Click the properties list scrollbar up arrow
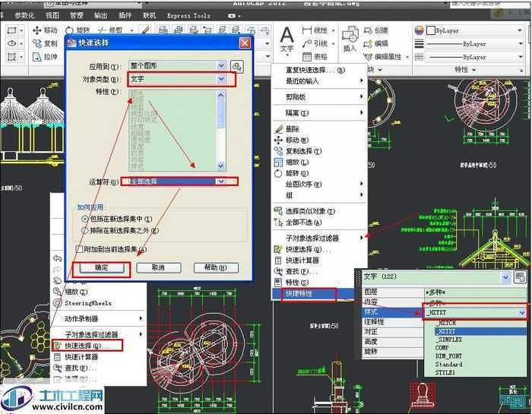The height and width of the screenshot is (414, 532). [221, 95]
